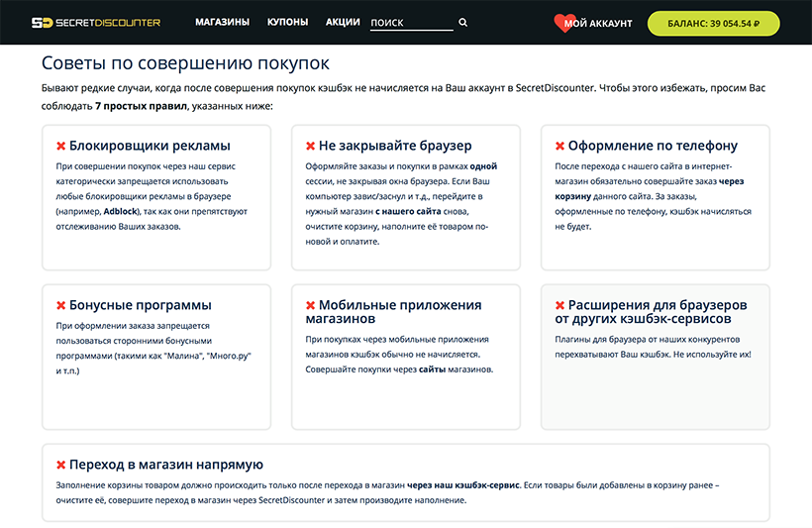812x528 pixels.
Task: Open Мой аккаунт link
Action: [597, 24]
